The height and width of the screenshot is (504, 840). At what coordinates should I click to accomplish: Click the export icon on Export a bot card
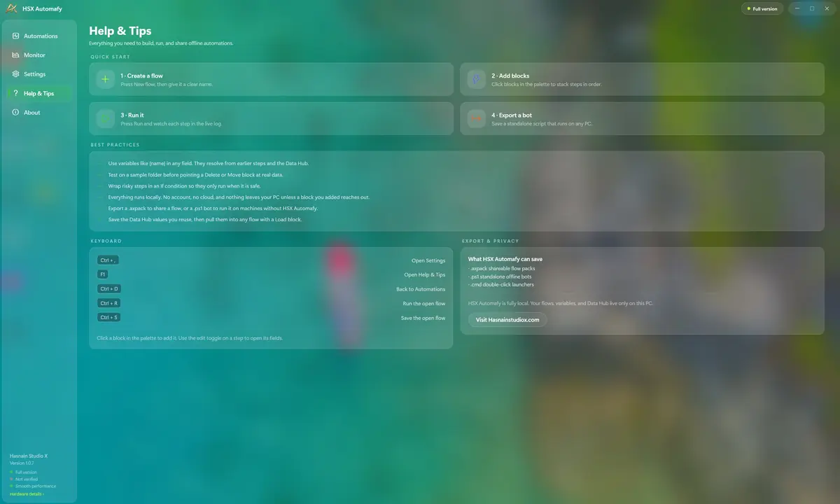click(476, 119)
